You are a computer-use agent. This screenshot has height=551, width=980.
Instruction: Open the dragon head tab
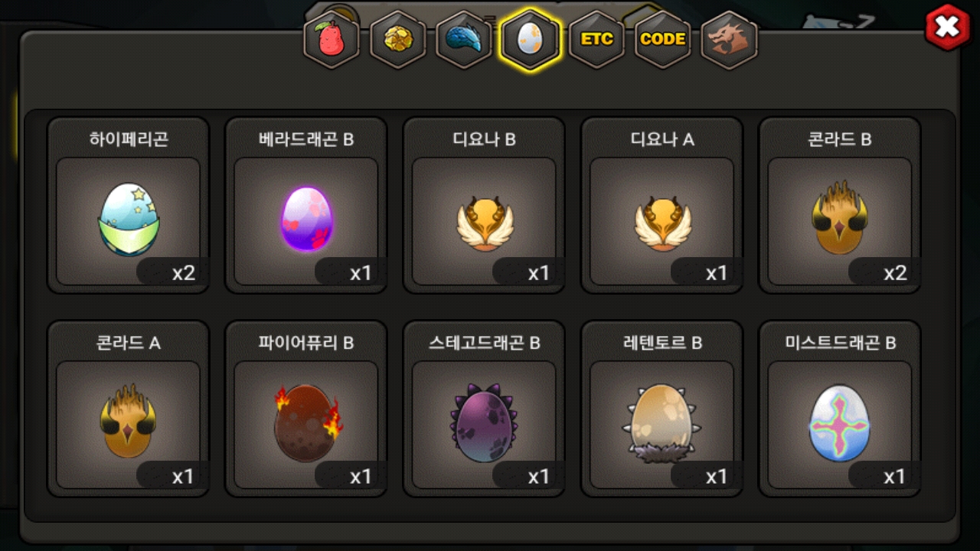729,39
